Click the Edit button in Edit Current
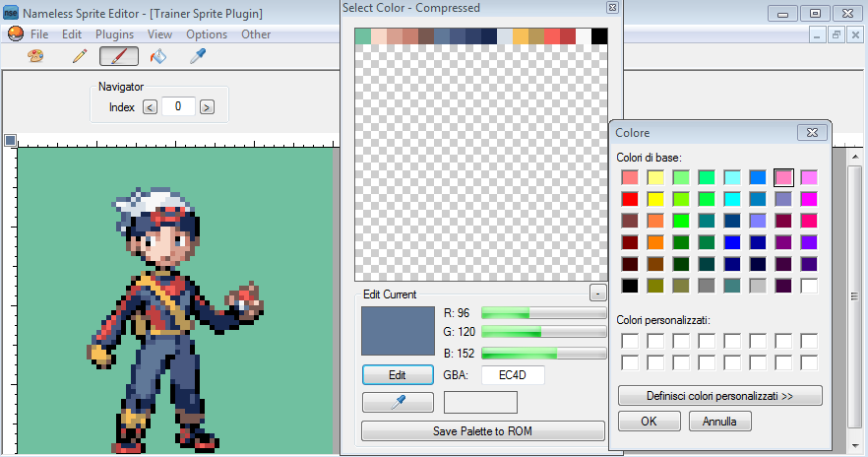Image resolution: width=868 pixels, height=457 pixels. [x=398, y=375]
